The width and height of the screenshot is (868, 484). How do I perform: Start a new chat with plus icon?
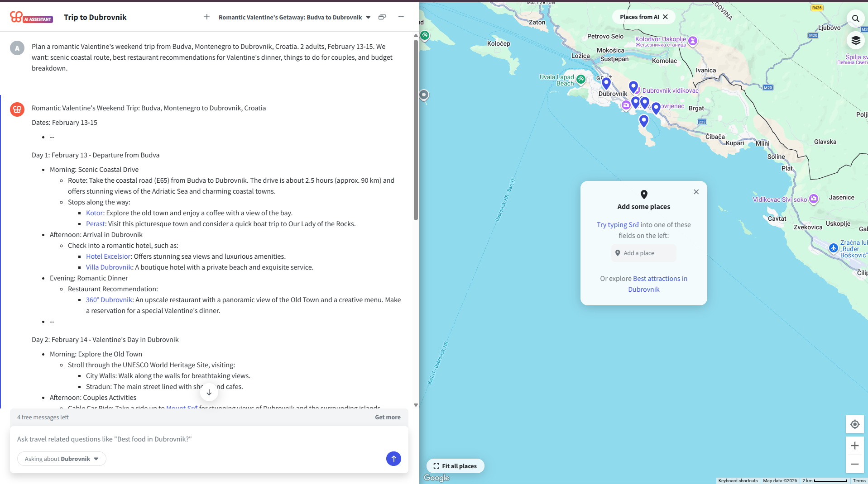(x=207, y=17)
